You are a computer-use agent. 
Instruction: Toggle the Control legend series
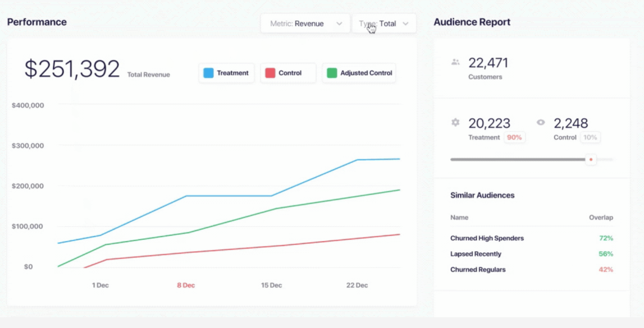click(288, 73)
